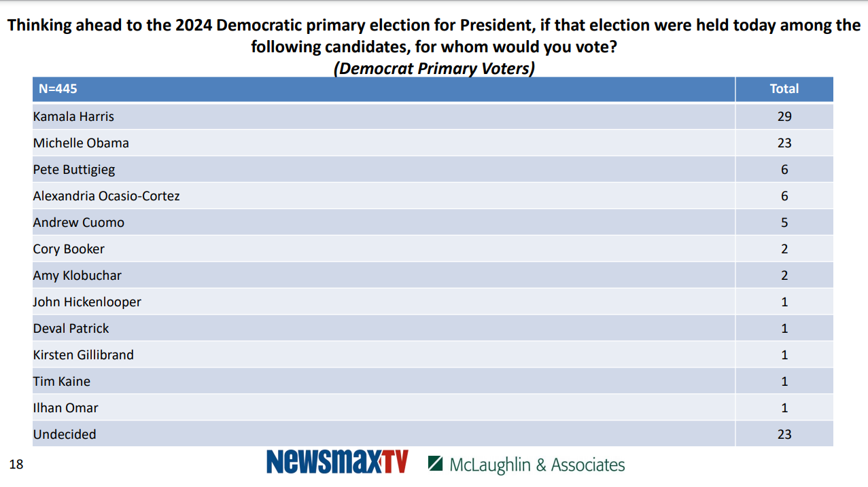Click the N=445 header cell
Image resolution: width=868 pixels, height=487 pixels.
point(53,89)
